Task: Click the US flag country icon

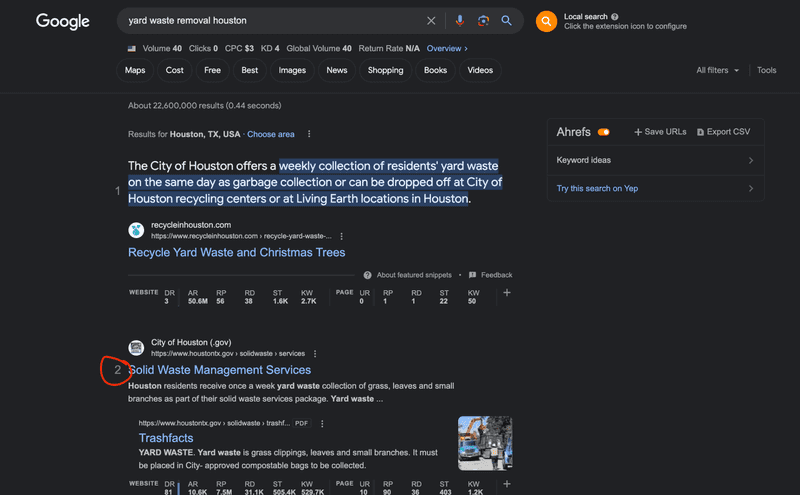Action: point(132,48)
